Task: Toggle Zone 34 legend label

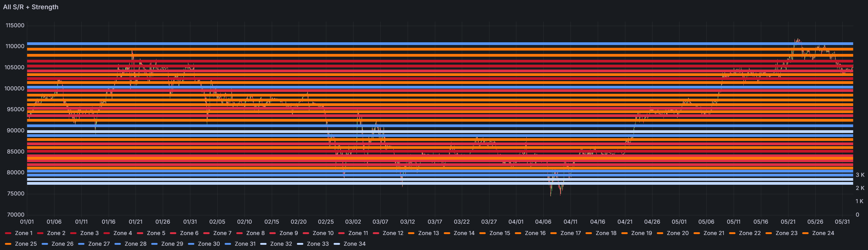Action: point(354,244)
